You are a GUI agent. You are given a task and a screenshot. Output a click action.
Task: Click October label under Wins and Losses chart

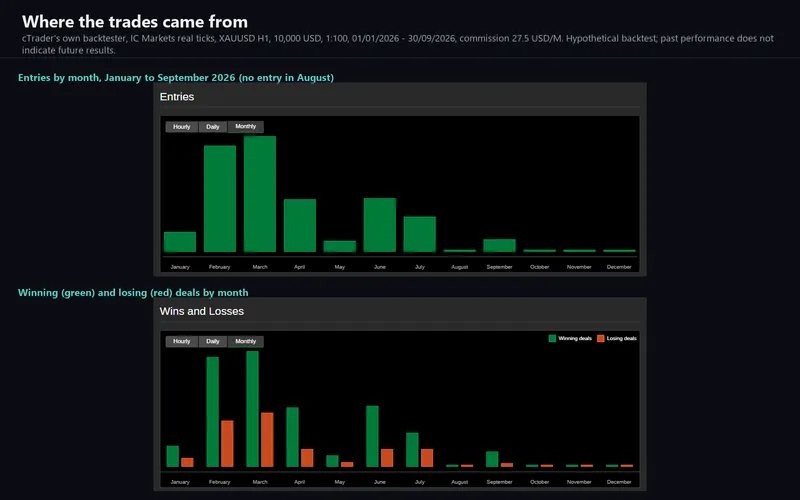pyautogui.click(x=539, y=482)
